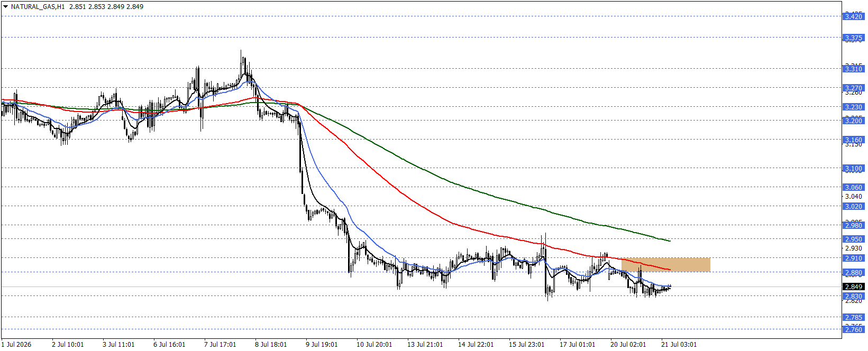Image resolution: width=868 pixels, height=351 pixels.
Task: Click the 3.100 price level label
Action: click(x=853, y=169)
